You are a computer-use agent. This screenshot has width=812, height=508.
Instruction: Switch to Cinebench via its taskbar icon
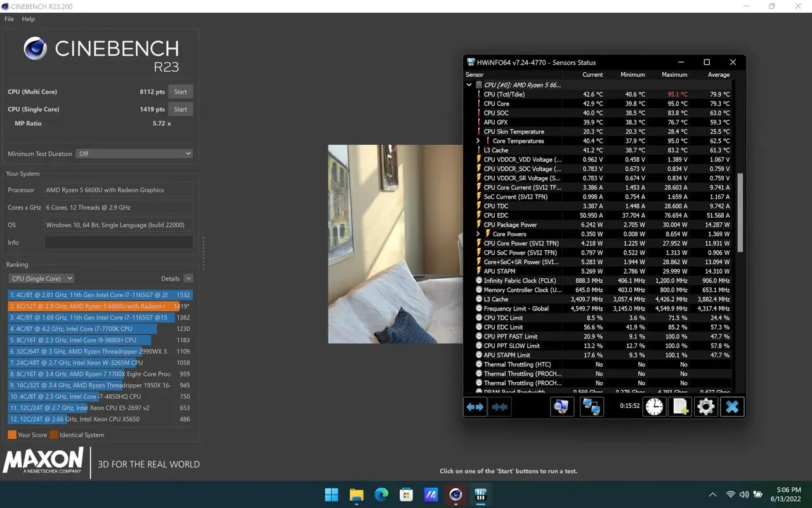[455, 495]
